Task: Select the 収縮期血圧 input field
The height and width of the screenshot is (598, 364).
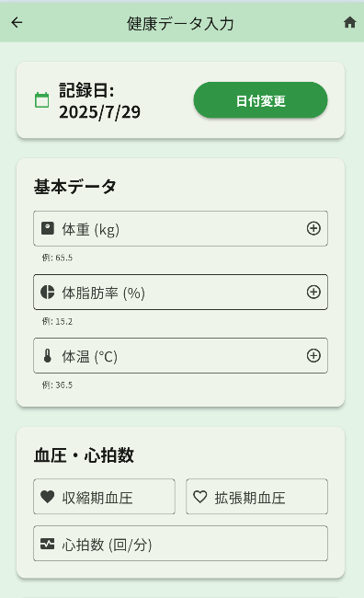Action: pyautogui.click(x=104, y=497)
